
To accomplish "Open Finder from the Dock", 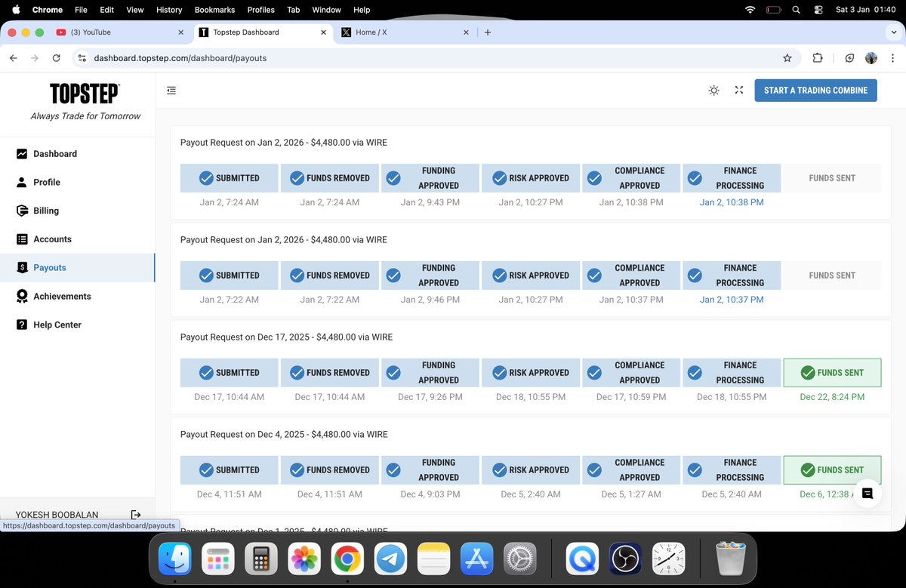I will [x=174, y=559].
